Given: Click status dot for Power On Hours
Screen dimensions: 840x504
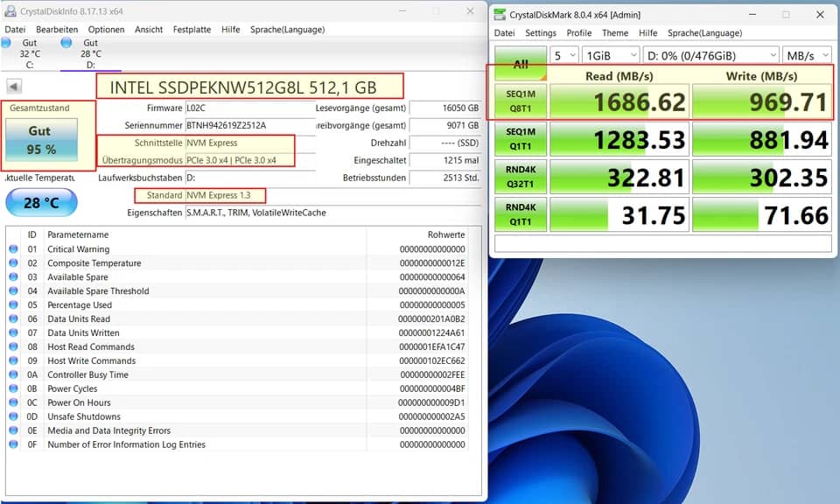Looking at the screenshot, I should [x=13, y=402].
